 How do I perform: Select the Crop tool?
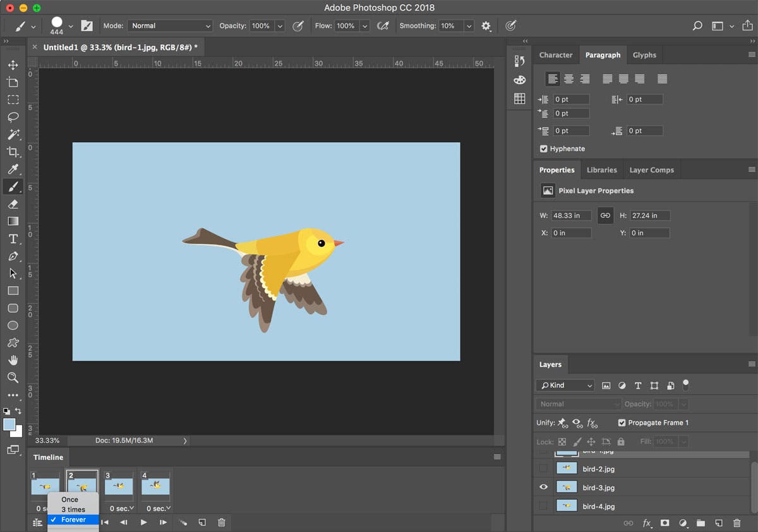[13, 152]
